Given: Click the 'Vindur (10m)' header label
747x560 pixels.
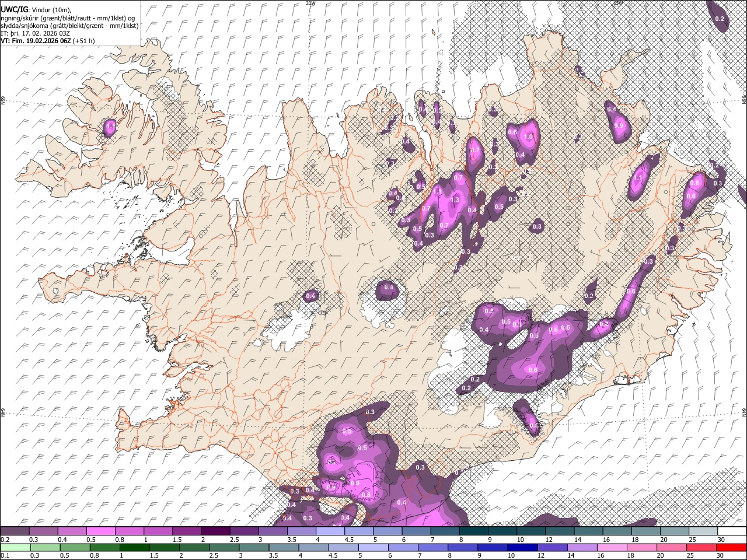Looking at the screenshot, I should 51,9.
